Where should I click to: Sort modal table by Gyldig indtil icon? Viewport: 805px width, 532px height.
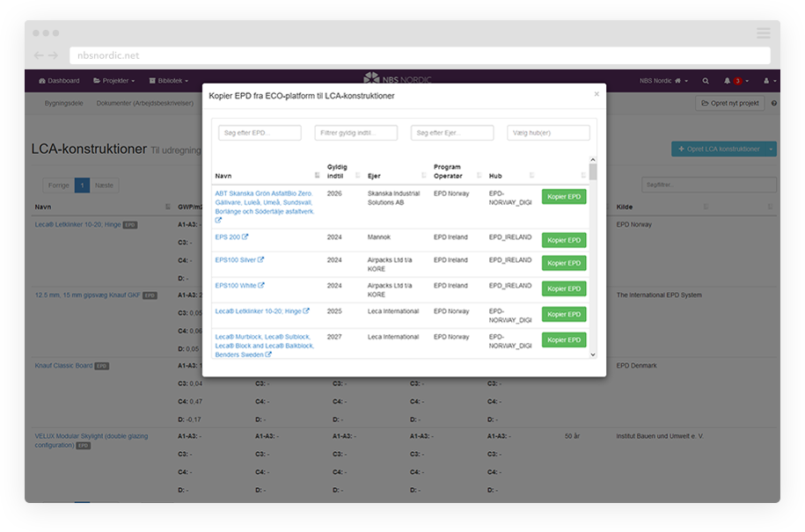pos(358,176)
